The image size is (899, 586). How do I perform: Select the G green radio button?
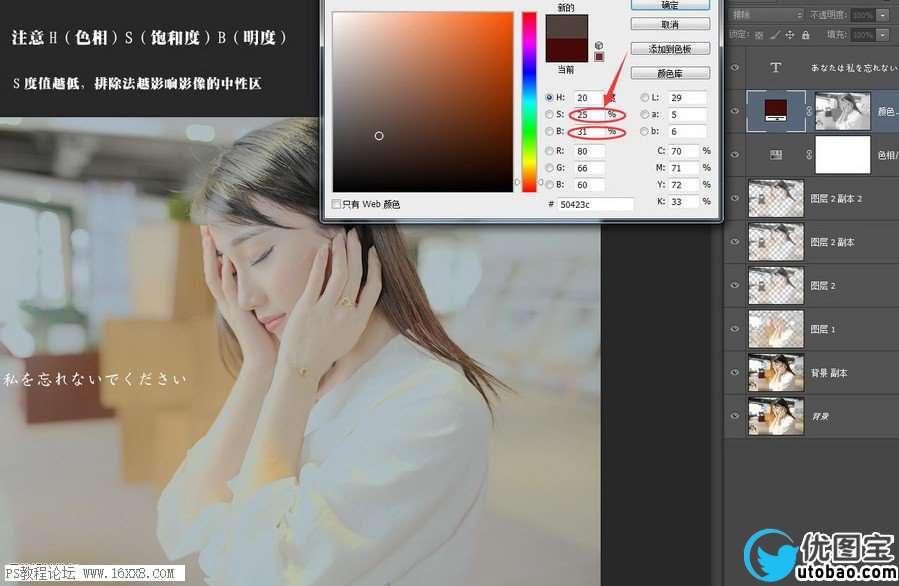549,167
